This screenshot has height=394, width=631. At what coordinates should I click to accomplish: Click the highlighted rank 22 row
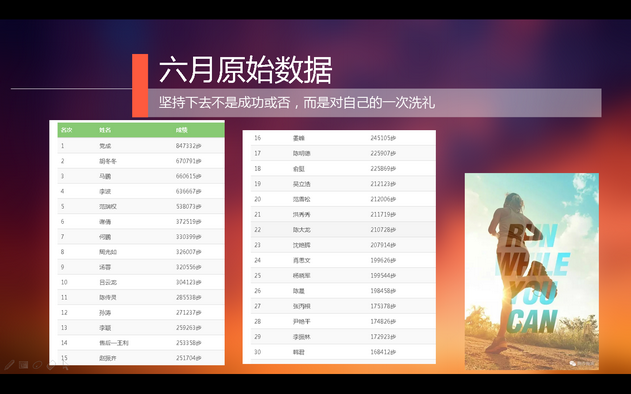(x=343, y=230)
